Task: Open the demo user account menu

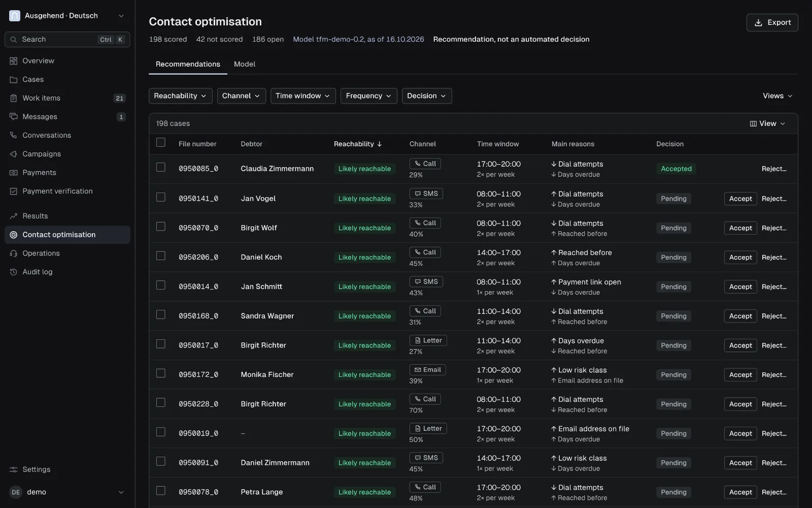Action: click(x=67, y=492)
